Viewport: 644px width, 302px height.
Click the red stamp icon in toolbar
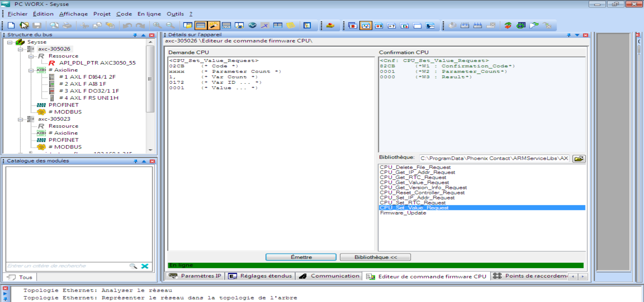(x=330, y=26)
